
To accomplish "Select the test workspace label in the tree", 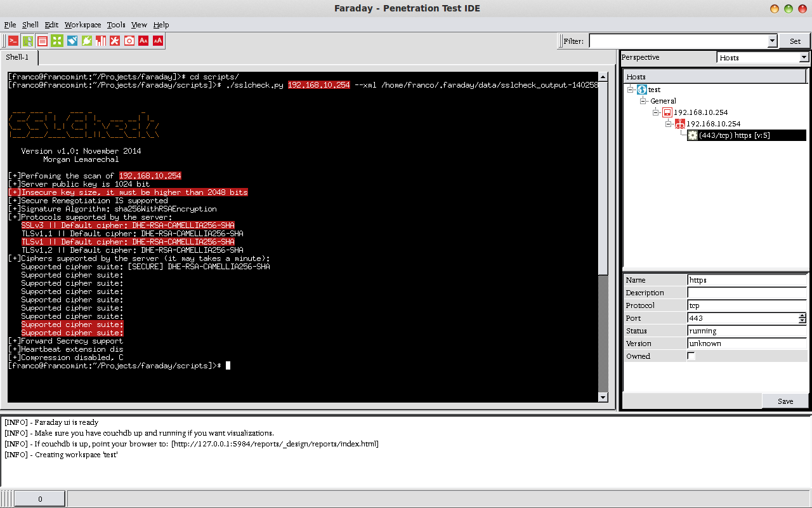I will click(654, 90).
